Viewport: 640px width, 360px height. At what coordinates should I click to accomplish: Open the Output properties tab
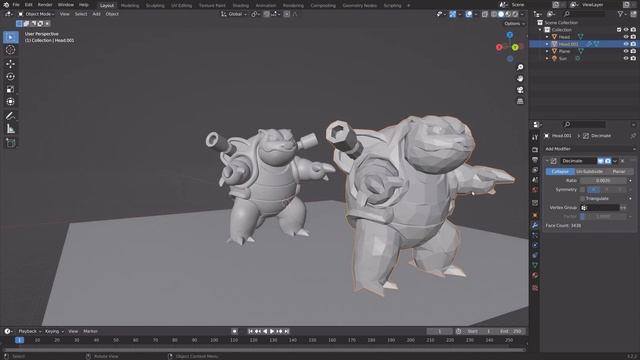(x=535, y=160)
